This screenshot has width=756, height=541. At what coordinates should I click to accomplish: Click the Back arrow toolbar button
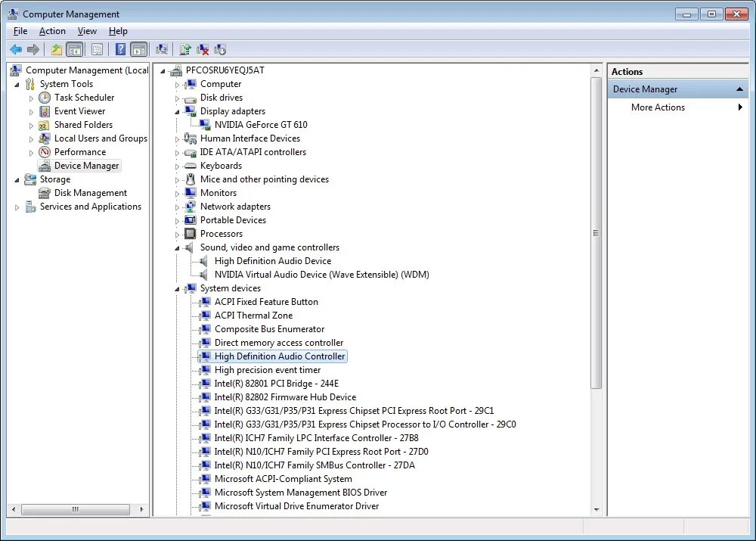click(16, 49)
